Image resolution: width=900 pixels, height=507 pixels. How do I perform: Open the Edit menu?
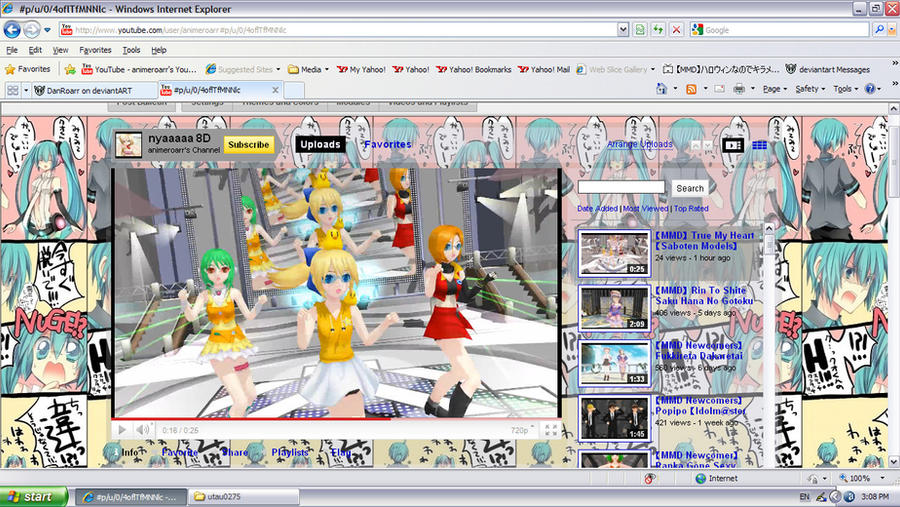(35, 51)
